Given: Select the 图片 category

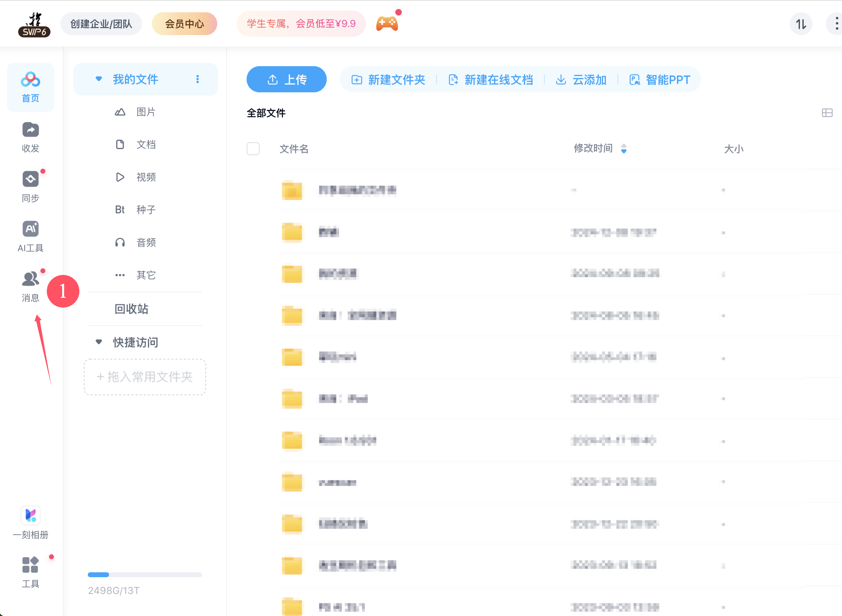Looking at the screenshot, I should pyautogui.click(x=145, y=112).
